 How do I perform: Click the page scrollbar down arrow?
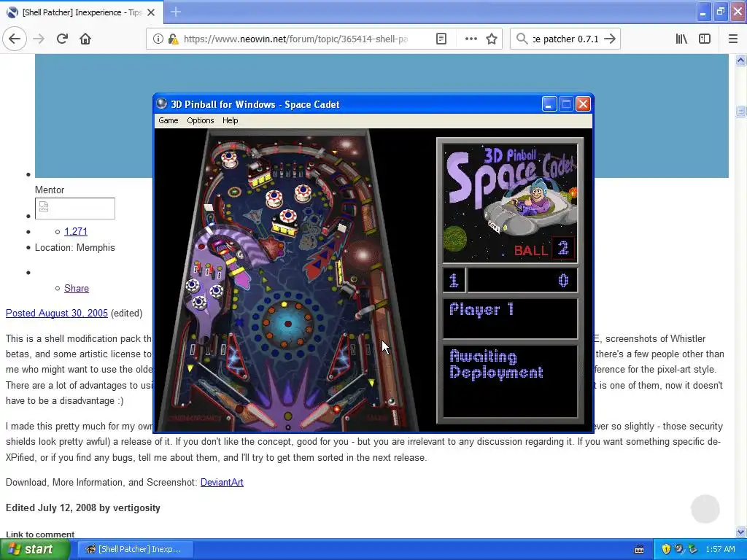coord(740,532)
